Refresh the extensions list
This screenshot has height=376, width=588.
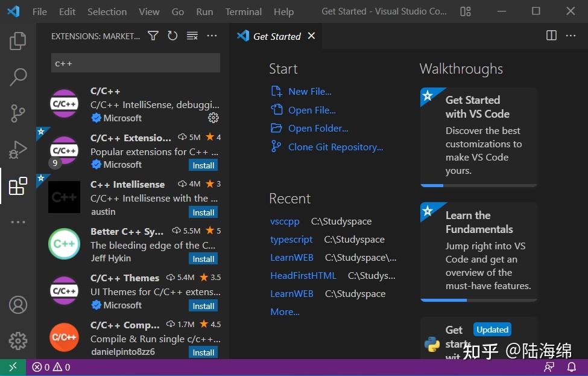172,36
